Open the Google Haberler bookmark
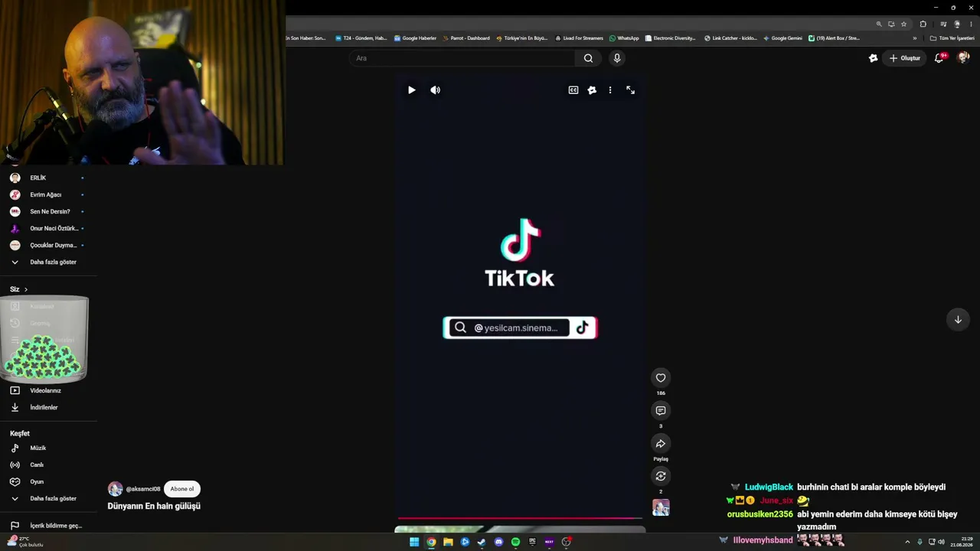The height and width of the screenshot is (551, 980). pyautogui.click(x=415, y=38)
